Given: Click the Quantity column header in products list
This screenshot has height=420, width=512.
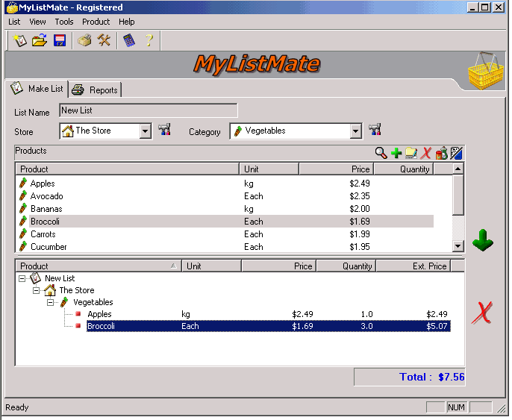Looking at the screenshot, I should (x=404, y=169).
